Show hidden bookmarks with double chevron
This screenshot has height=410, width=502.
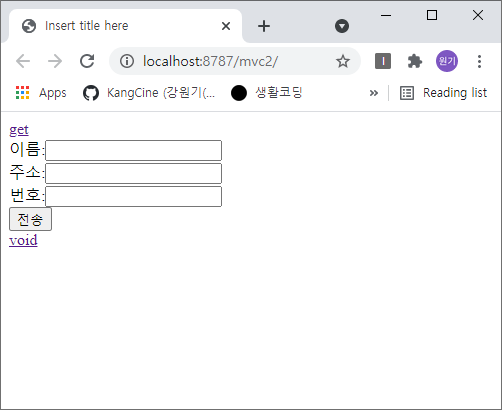point(374,93)
